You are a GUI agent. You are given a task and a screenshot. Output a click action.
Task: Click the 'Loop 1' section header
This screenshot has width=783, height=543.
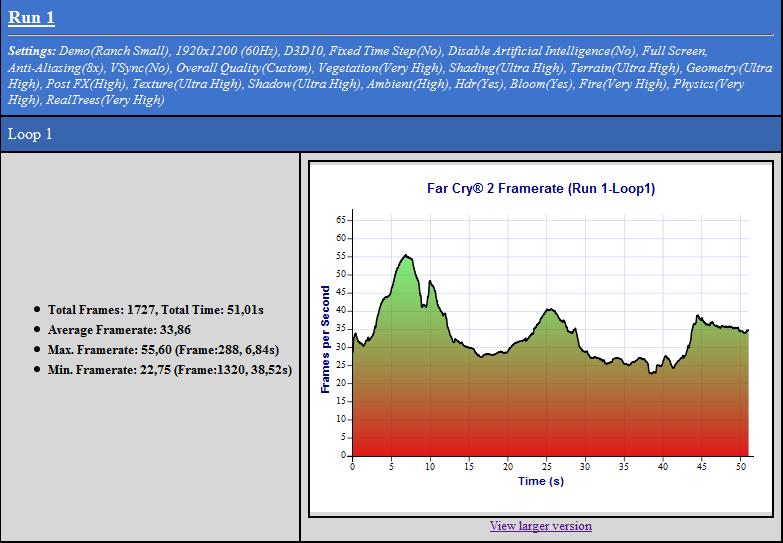[x=391, y=134]
